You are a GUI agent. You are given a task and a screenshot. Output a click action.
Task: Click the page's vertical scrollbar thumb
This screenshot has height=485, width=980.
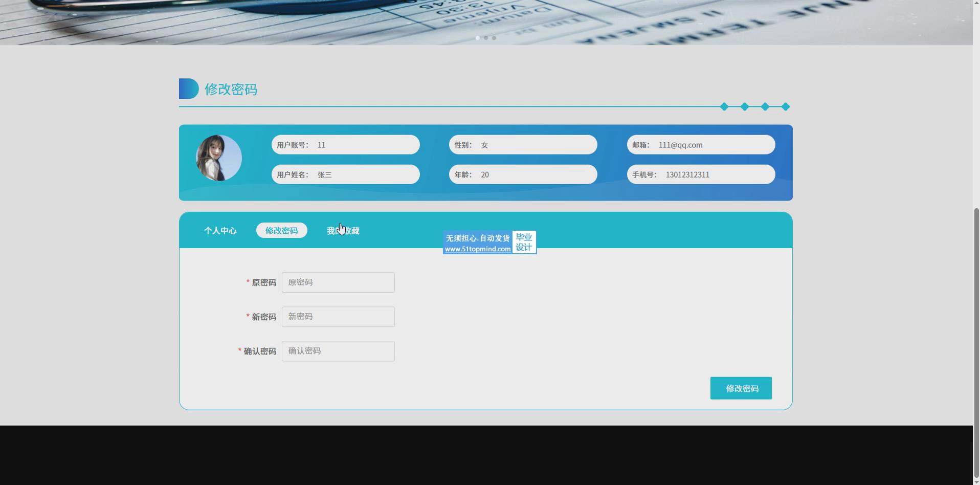[976, 343]
